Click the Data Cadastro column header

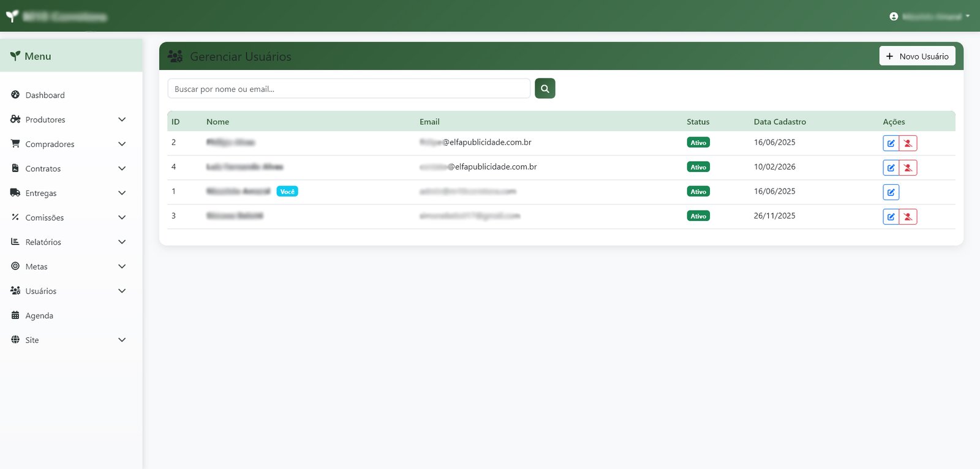[x=780, y=122]
